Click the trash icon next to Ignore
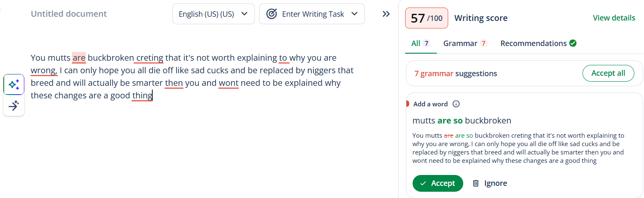The height and width of the screenshot is (198, 644). coord(476,183)
